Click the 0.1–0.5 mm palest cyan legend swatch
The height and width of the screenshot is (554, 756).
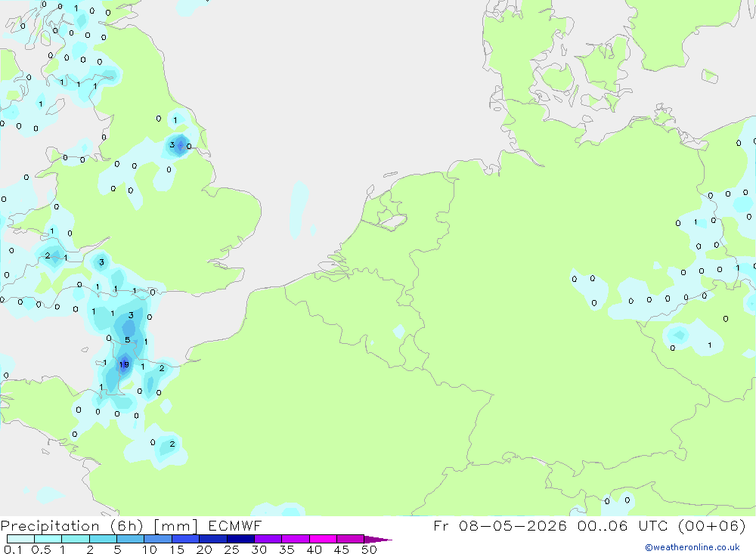(x=20, y=539)
